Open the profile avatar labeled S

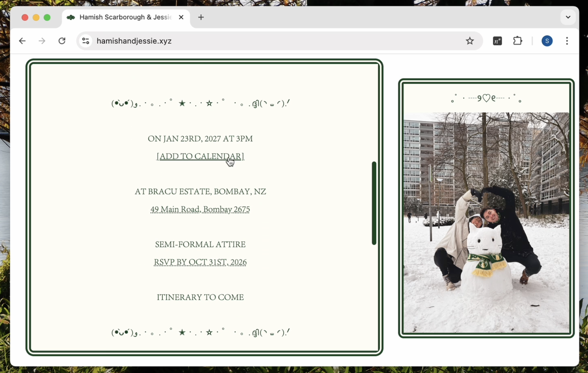(547, 41)
